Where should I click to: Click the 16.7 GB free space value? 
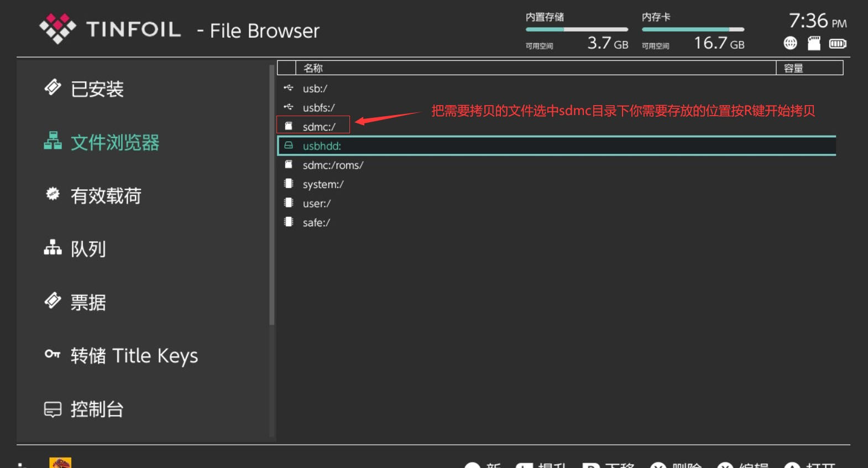719,43
